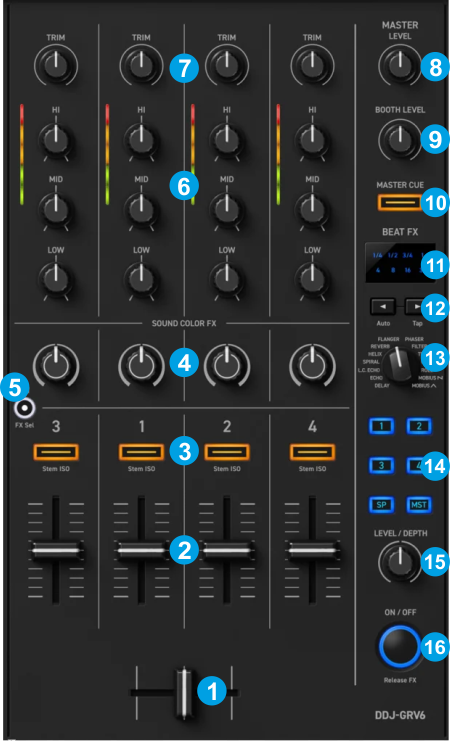This screenshot has height=745, width=450.
Task: Click the Beat FX effect selector knob
Action: [399, 365]
